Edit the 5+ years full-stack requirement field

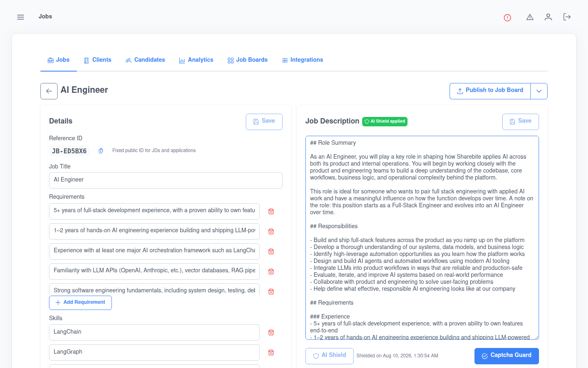tap(154, 211)
